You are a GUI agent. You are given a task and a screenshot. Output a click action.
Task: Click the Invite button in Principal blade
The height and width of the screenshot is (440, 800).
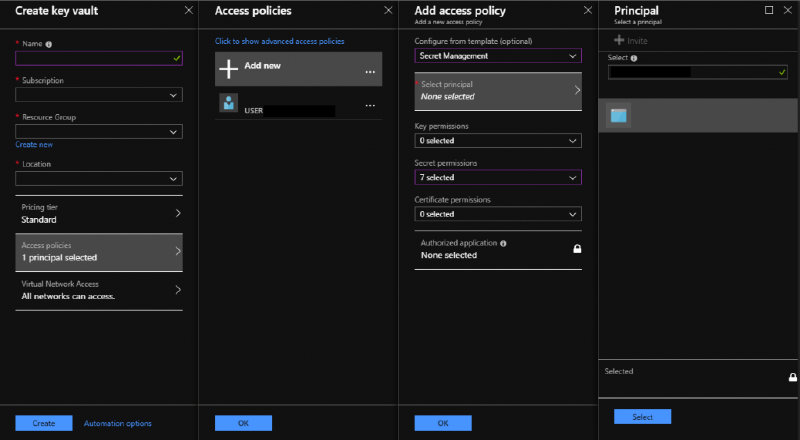[631, 40]
